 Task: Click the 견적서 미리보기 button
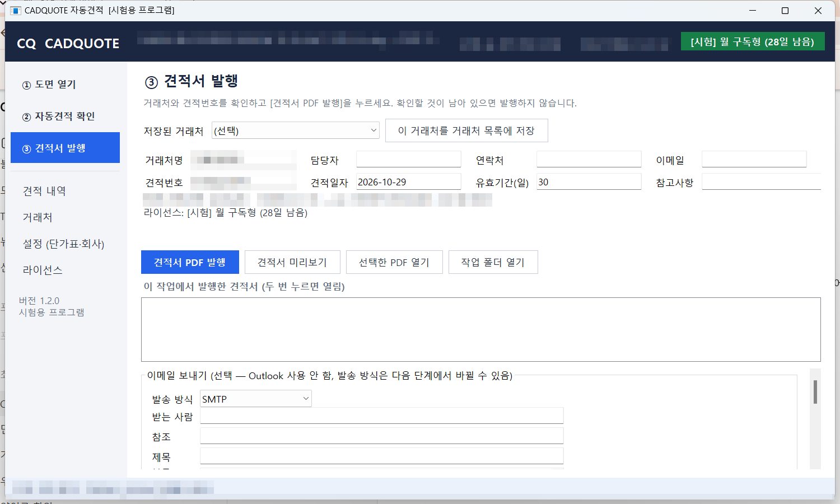tap(292, 262)
